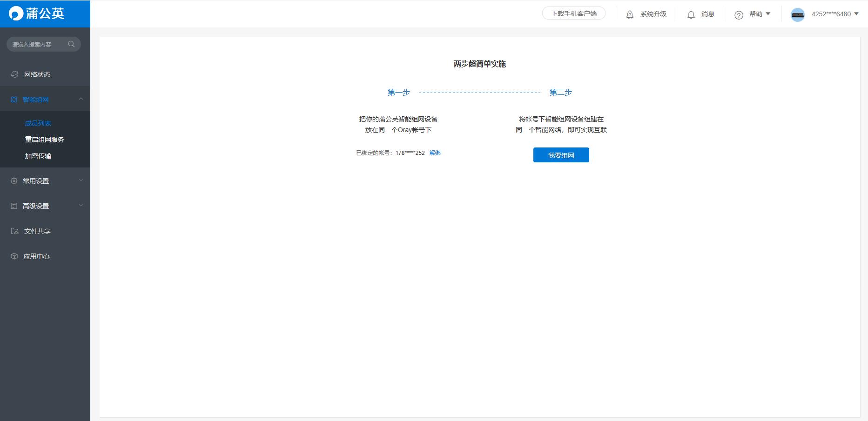Screen dimensions: 868x421
Task: Click the 智能组网 sidebar icon
Action: (x=14, y=99)
